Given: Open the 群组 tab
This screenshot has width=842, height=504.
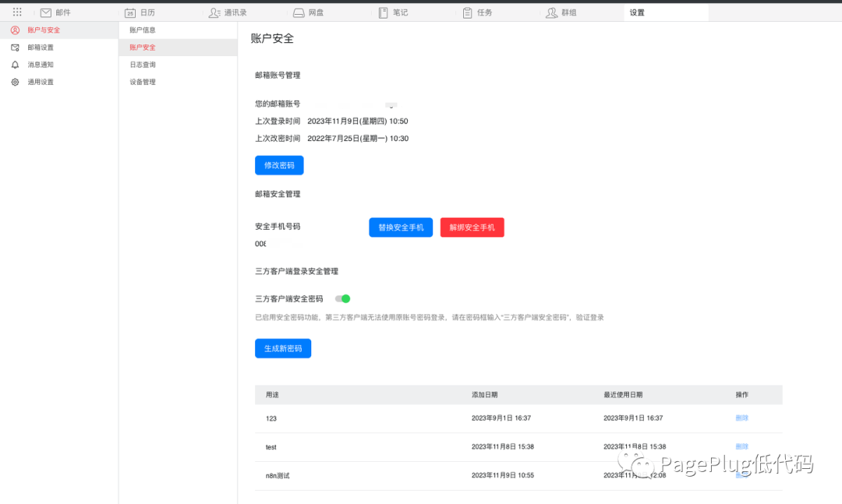Looking at the screenshot, I should coord(568,12).
